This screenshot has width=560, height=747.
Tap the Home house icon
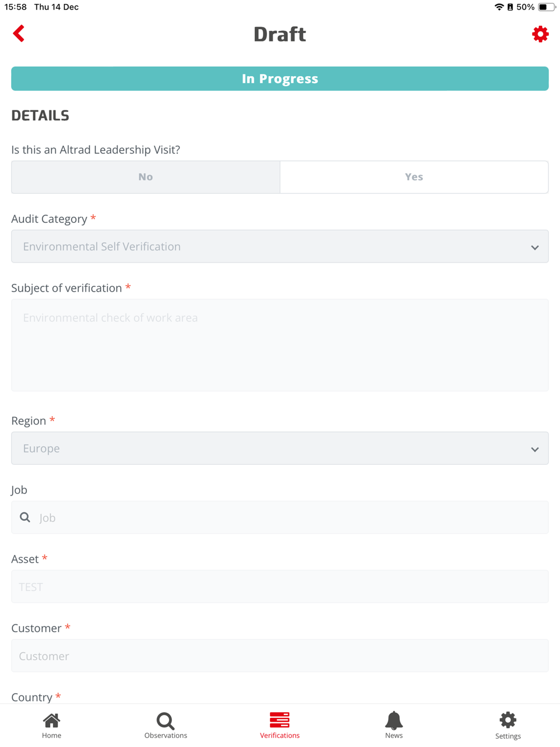[x=52, y=720]
